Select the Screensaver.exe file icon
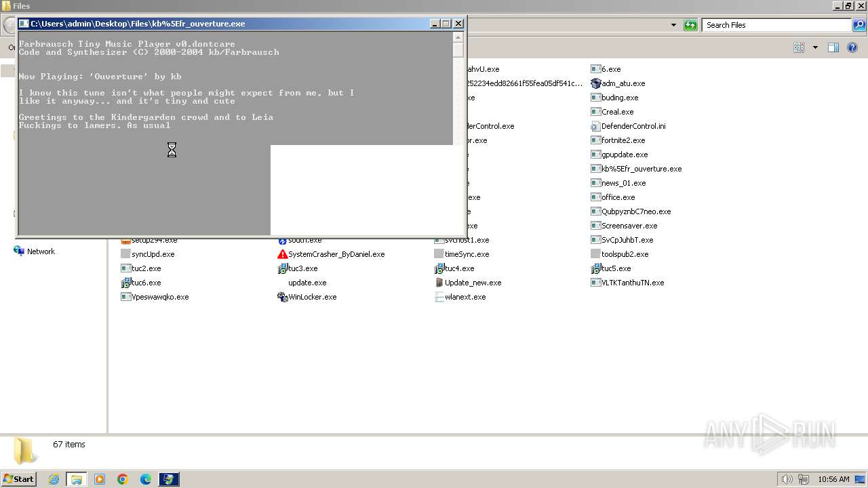This screenshot has width=868, height=488. coord(596,226)
